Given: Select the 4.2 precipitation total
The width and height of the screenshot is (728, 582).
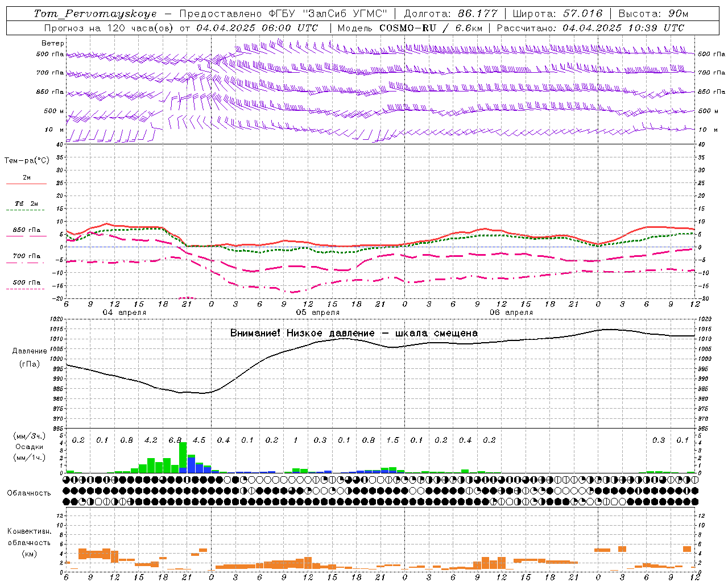Looking at the screenshot, I should (151, 440).
